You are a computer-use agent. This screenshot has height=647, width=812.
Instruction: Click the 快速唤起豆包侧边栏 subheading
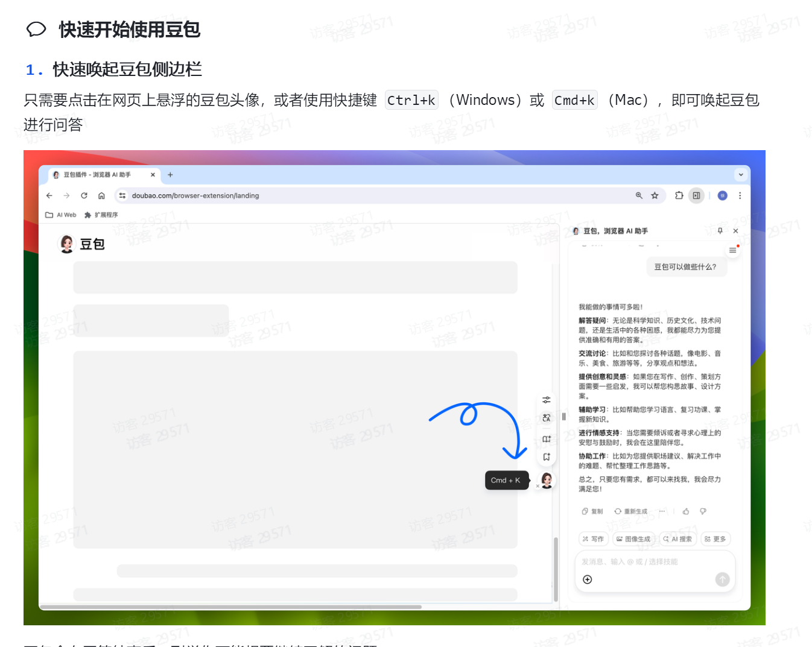[127, 69]
